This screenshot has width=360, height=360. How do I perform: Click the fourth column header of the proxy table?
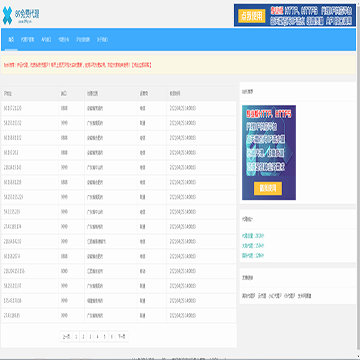pos(144,94)
